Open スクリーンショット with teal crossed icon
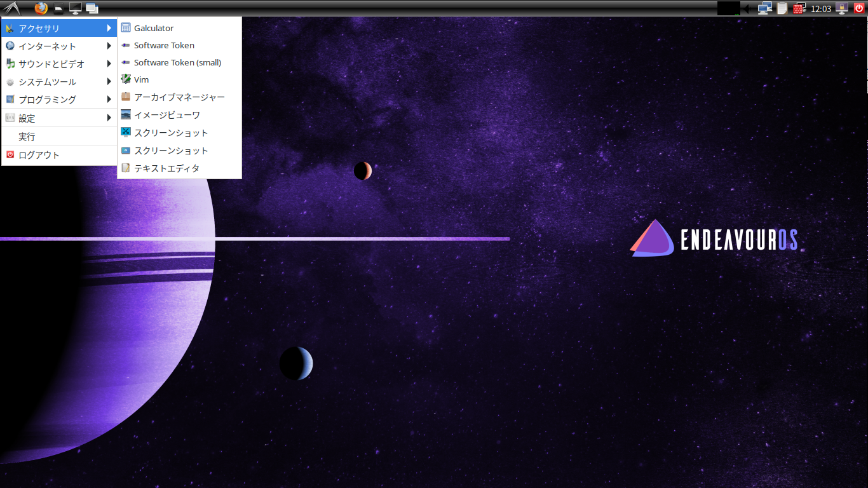This screenshot has width=868, height=488. pos(179,133)
